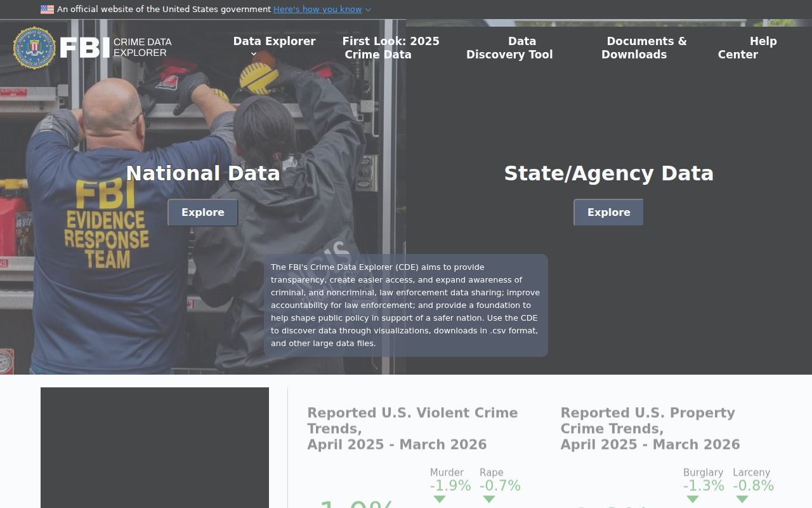The image size is (812, 508).
Task: Click the Rape -0.7% value
Action: tap(500, 486)
